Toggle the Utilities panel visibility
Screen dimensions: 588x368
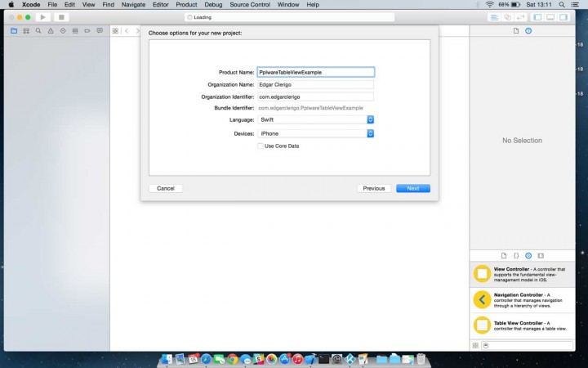pyautogui.click(x=563, y=17)
